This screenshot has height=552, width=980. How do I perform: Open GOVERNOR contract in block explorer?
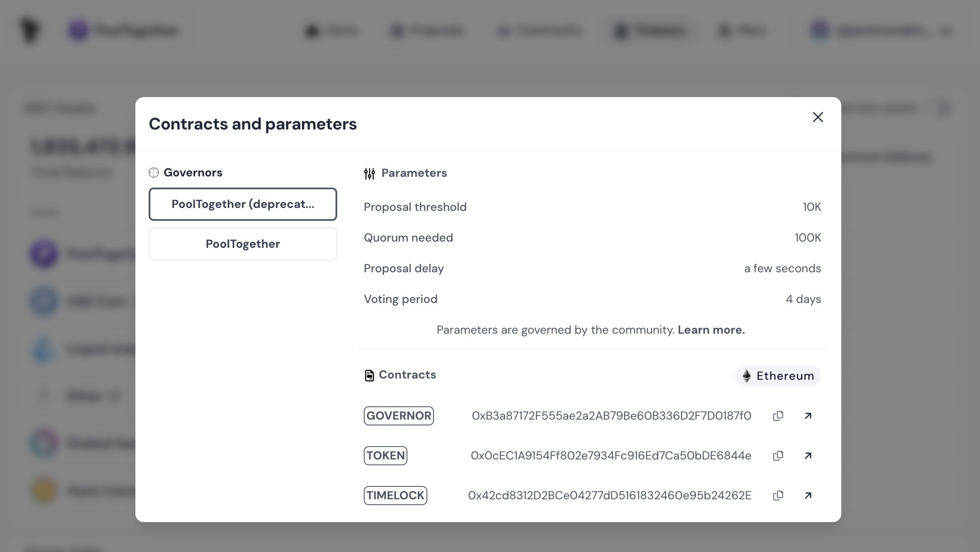808,416
